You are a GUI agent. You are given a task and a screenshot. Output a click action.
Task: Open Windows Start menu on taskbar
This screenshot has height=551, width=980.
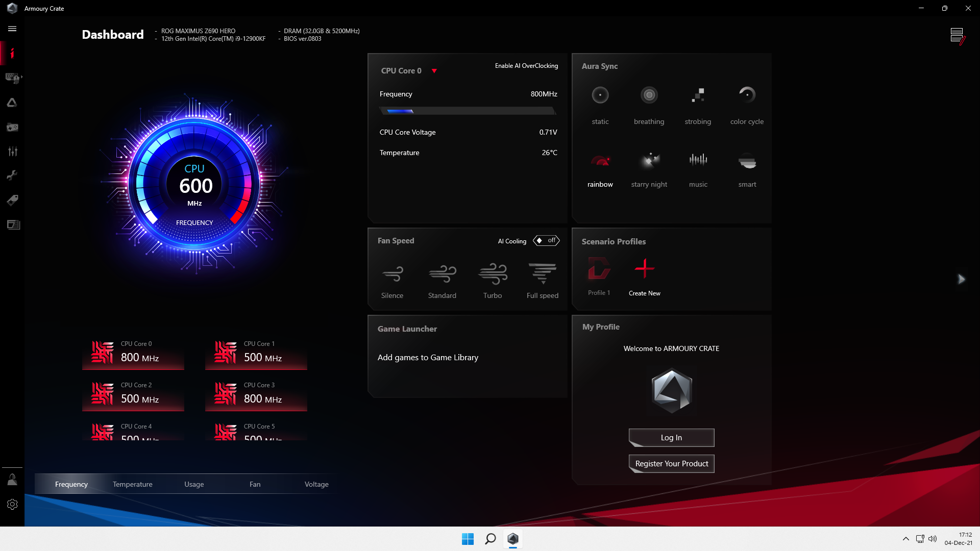coord(468,539)
